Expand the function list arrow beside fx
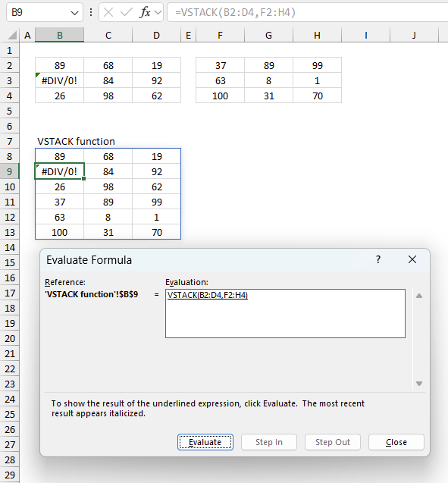 click(x=158, y=13)
